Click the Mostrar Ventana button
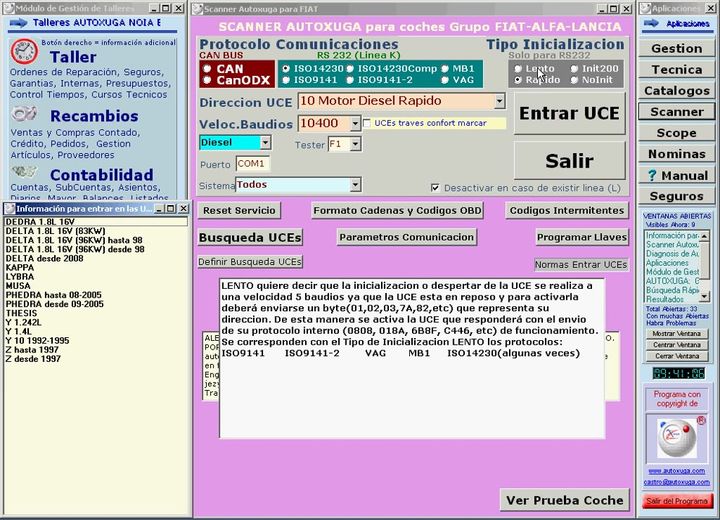The height and width of the screenshot is (520, 720). coord(676,333)
